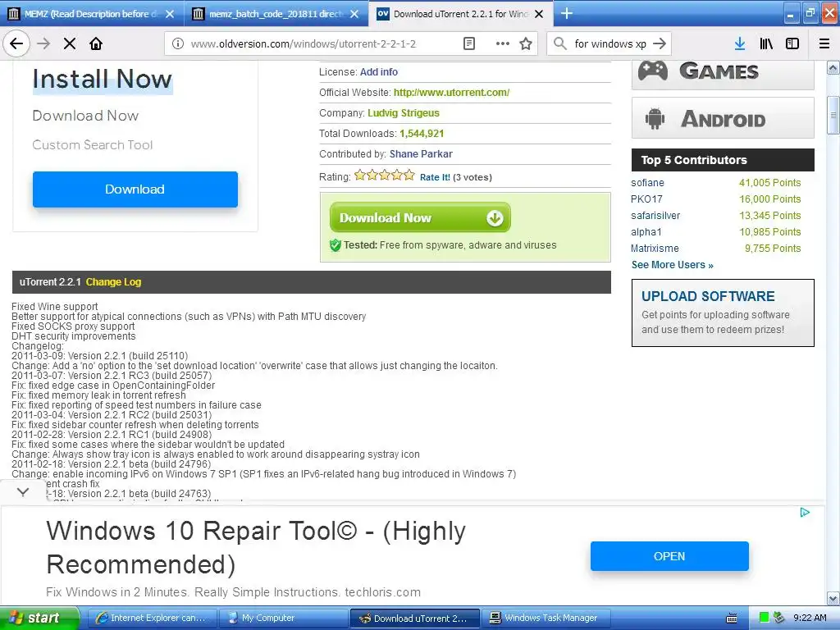
Task: Click the vertical scrollbar thumb
Action: tap(833, 115)
